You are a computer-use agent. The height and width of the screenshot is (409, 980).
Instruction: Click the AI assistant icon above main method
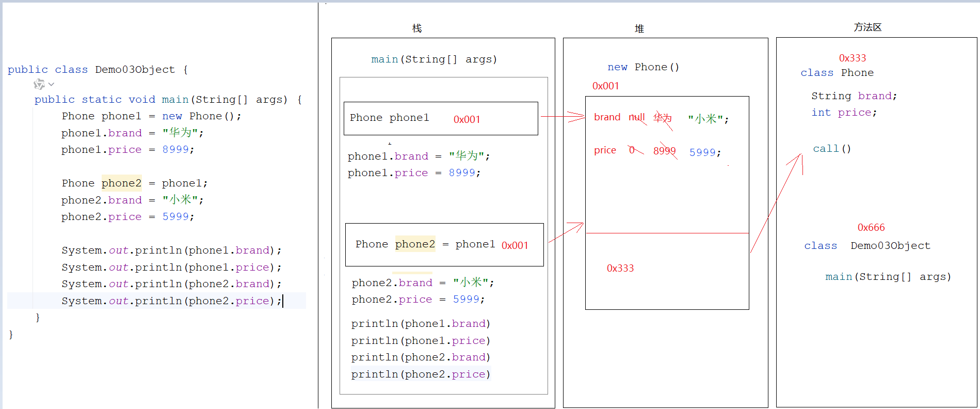tap(39, 84)
